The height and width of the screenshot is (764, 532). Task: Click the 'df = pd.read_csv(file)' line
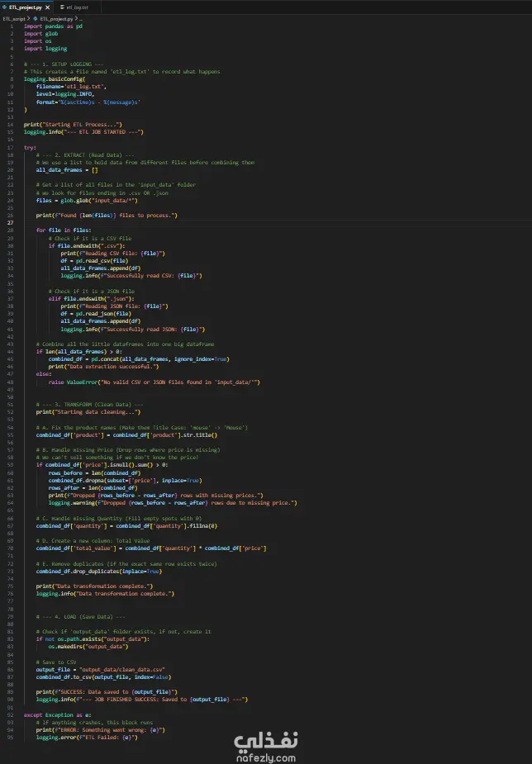[x=94, y=261]
